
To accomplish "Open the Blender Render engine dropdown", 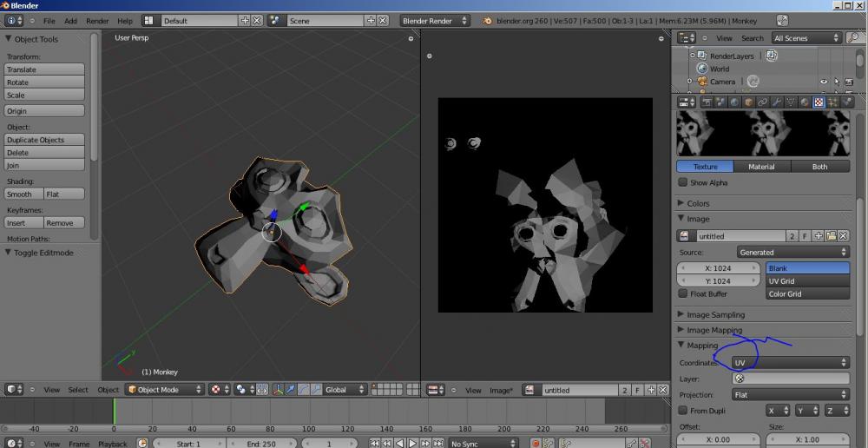I will tap(435, 21).
